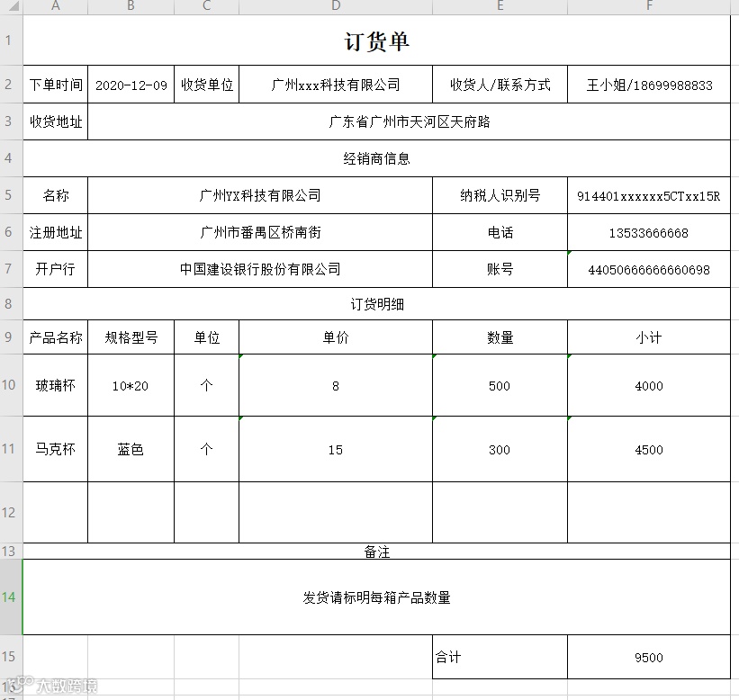Screen dimensions: 739x700
Task: Click the 账号 label cell
Action: pyautogui.click(x=500, y=269)
